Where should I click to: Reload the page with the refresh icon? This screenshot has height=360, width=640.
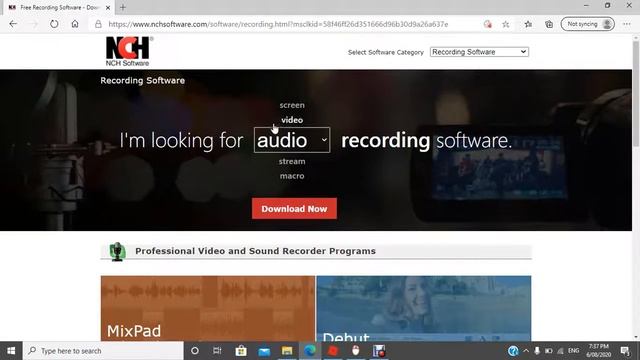(x=54, y=24)
